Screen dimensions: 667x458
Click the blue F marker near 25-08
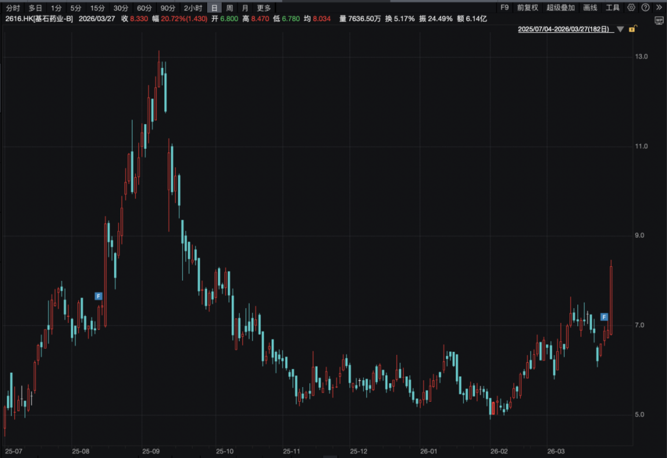click(x=98, y=295)
